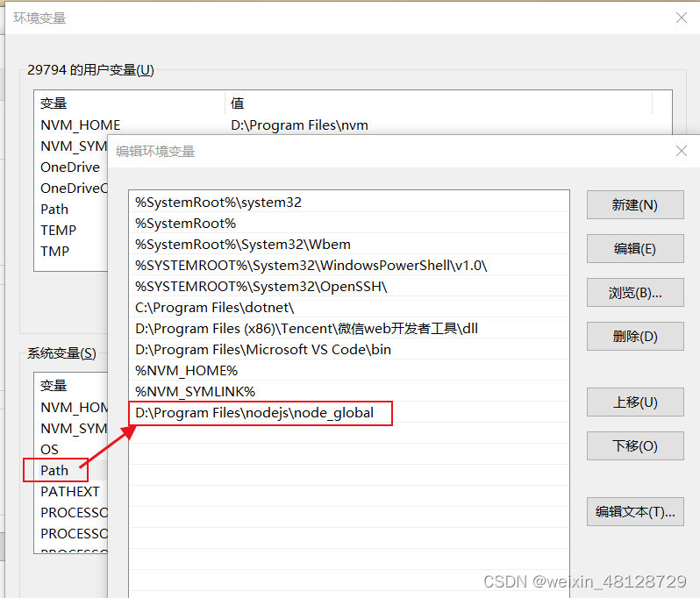Close the 编辑环境变量 dialog
The width and height of the screenshot is (700, 598).
click(682, 151)
